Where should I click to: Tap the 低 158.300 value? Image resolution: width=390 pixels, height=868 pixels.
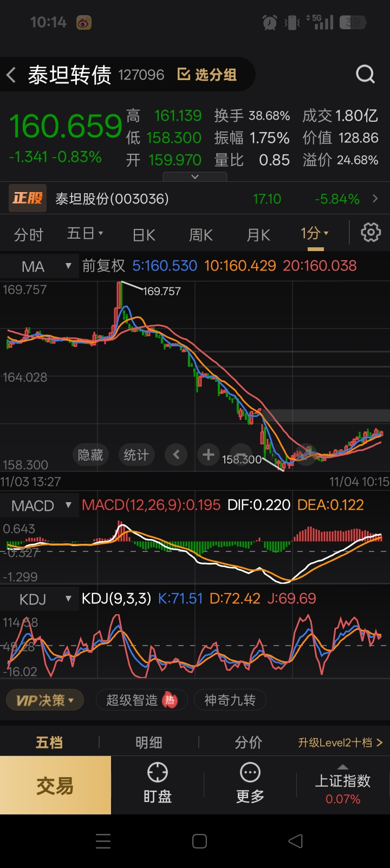point(174,138)
